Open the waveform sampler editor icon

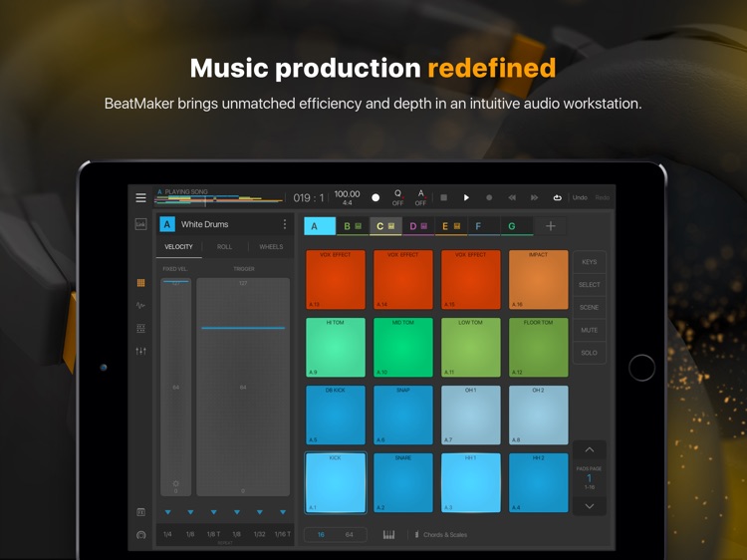(x=140, y=306)
